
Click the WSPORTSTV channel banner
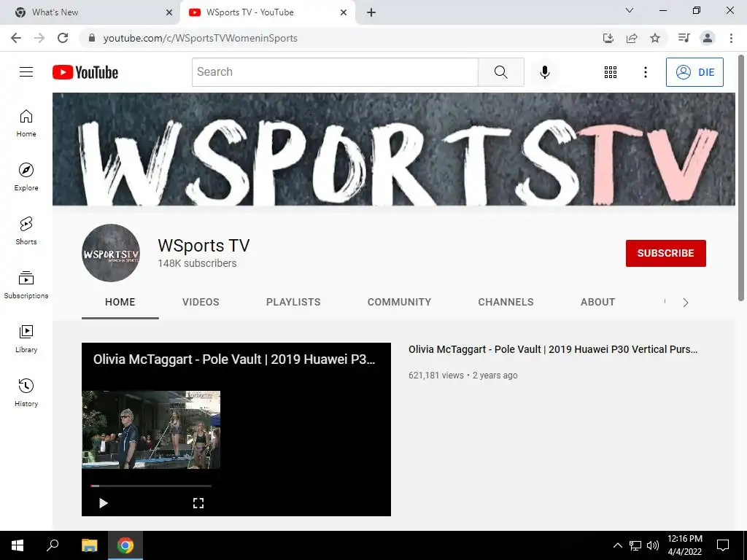[393, 149]
